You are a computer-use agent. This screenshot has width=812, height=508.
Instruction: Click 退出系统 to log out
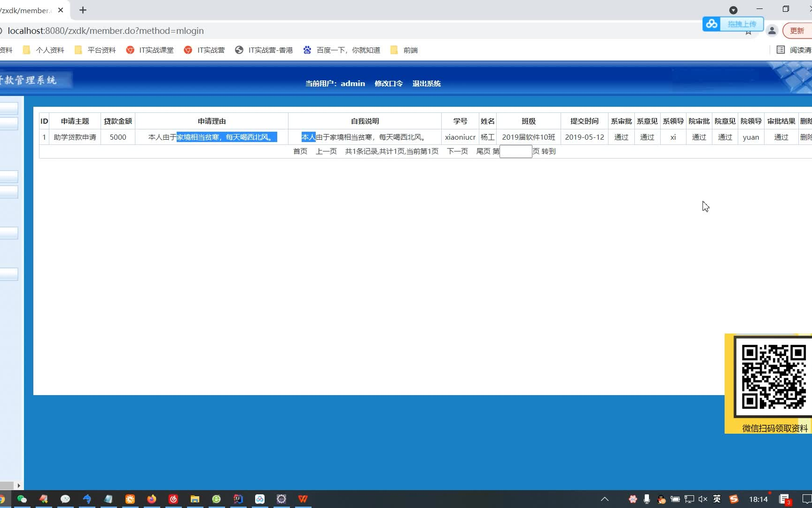[x=426, y=83]
